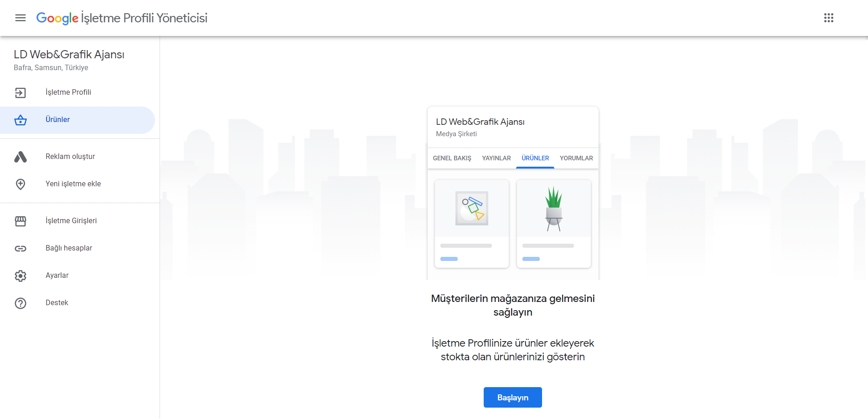
Task: Click the preview card business name
Action: 480,122
